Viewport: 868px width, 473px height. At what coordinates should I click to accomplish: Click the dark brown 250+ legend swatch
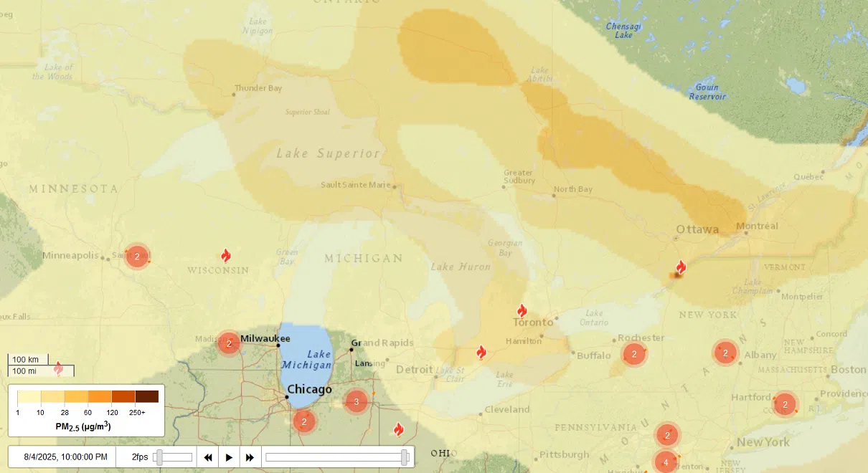(x=147, y=396)
